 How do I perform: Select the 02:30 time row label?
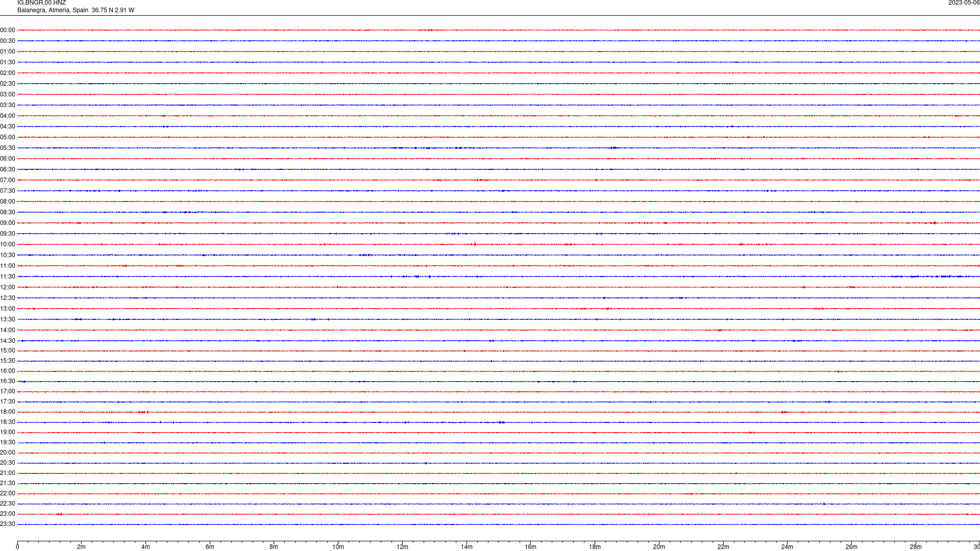[x=8, y=84]
